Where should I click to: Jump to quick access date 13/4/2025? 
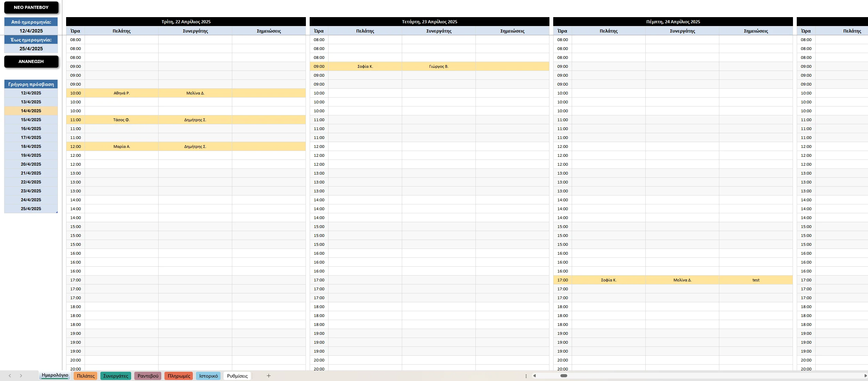[x=31, y=102]
